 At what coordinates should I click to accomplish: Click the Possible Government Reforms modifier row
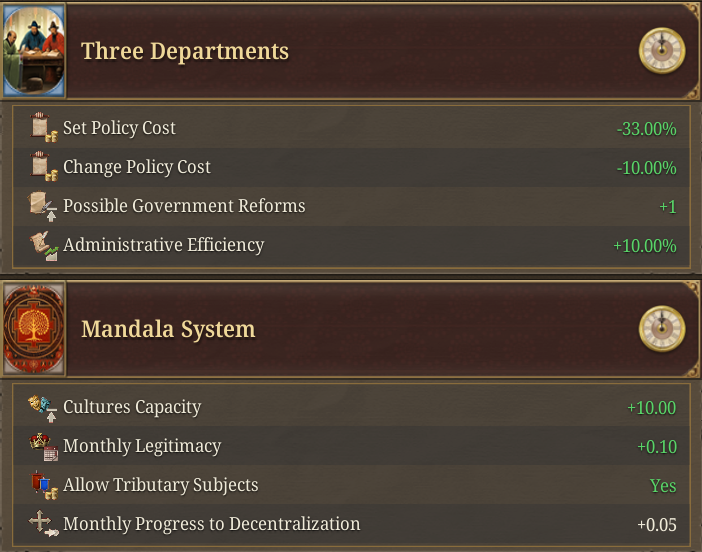pos(351,206)
